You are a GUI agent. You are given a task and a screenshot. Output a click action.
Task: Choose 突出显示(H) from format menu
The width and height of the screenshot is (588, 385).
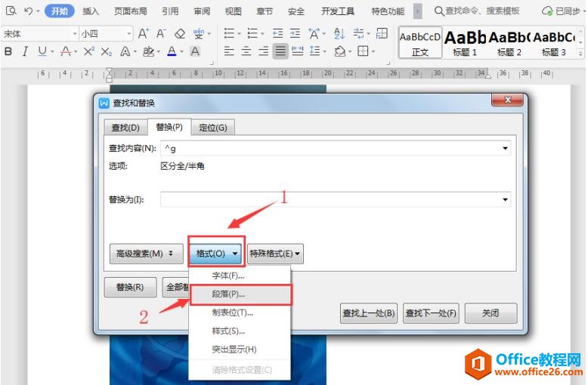pyautogui.click(x=240, y=350)
